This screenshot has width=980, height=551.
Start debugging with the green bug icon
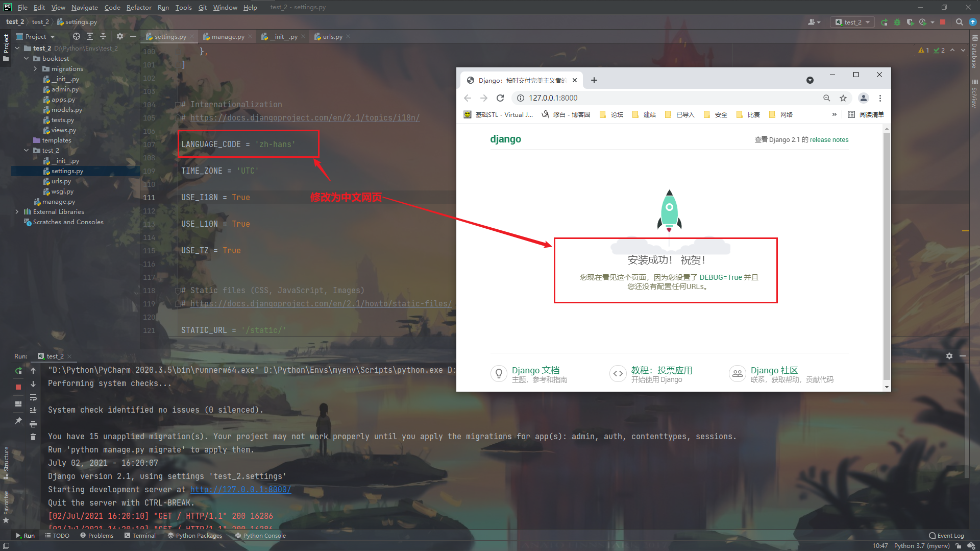(897, 22)
